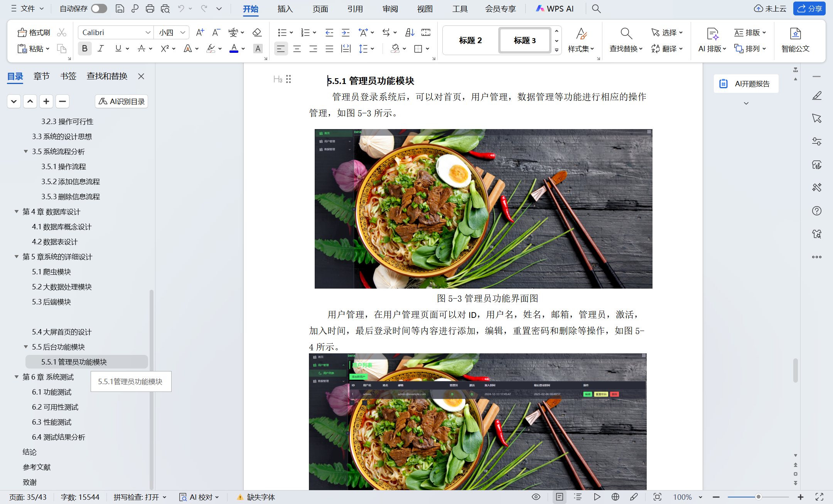Switch to the 页面 ribbon tab
833x504 pixels.
click(x=320, y=8)
